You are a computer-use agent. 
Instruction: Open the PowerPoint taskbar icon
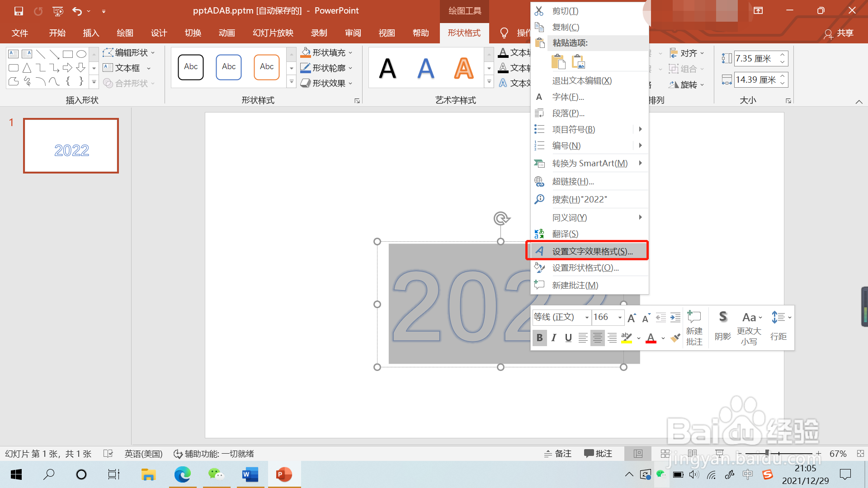[x=284, y=474]
